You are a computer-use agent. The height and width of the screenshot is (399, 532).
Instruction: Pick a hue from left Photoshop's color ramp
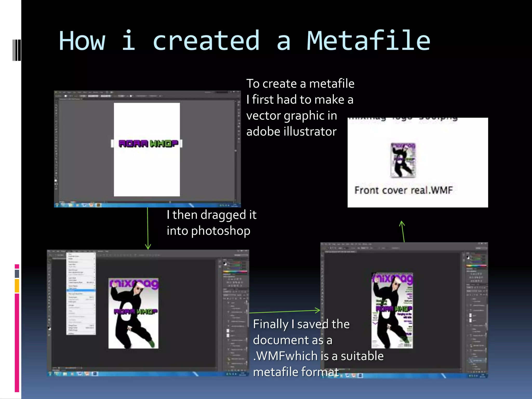(x=235, y=272)
